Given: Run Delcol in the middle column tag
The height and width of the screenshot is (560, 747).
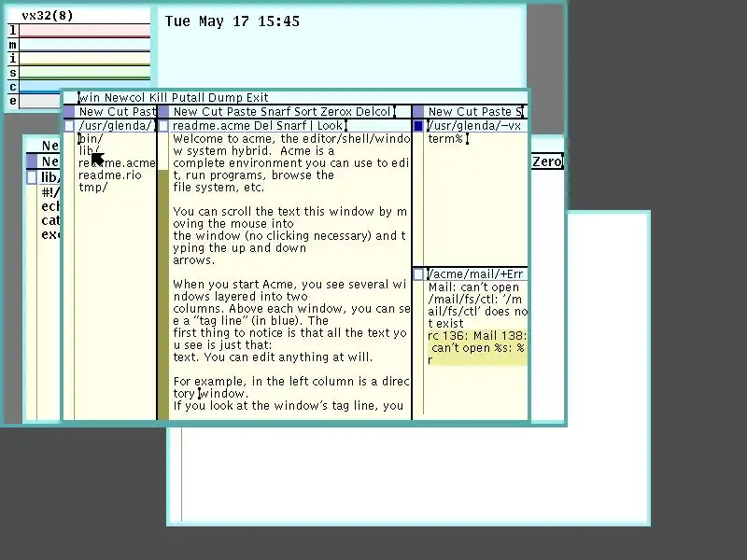Looking at the screenshot, I should coord(373,112).
